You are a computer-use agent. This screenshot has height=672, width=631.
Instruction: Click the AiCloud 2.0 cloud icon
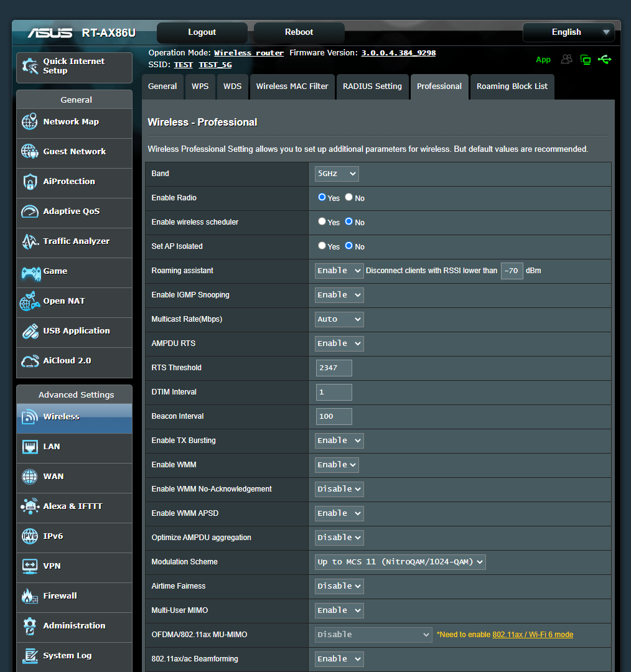(x=30, y=362)
